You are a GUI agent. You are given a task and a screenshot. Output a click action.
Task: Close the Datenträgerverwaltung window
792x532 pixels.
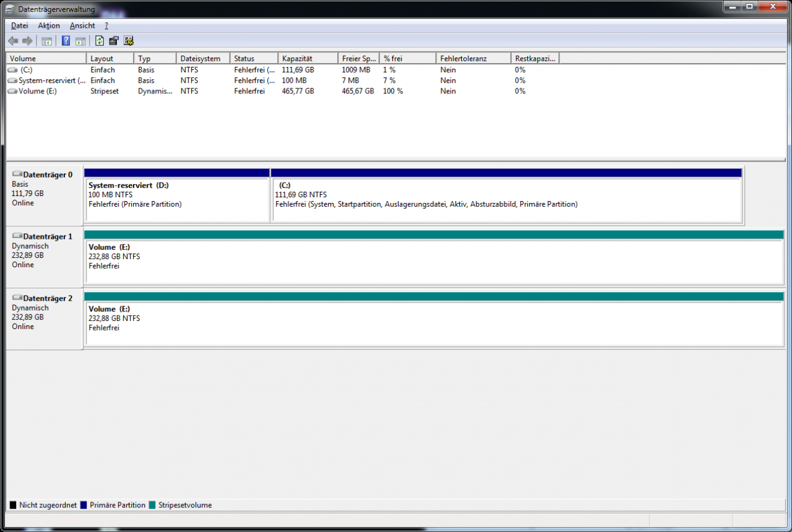pyautogui.click(x=772, y=6)
